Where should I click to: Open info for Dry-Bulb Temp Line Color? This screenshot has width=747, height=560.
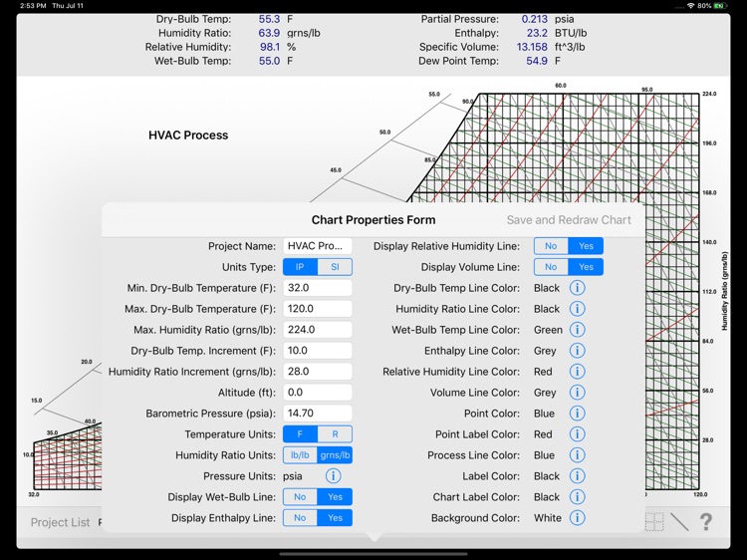tap(577, 288)
